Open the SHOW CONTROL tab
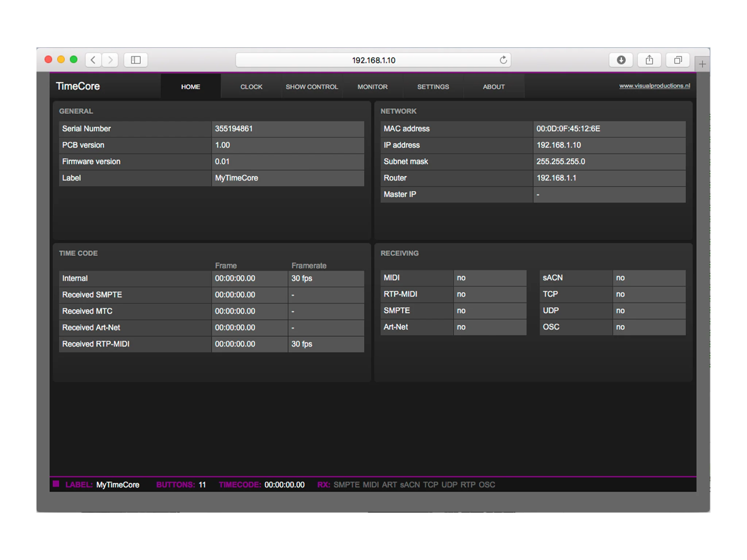The image size is (747, 560). click(312, 87)
